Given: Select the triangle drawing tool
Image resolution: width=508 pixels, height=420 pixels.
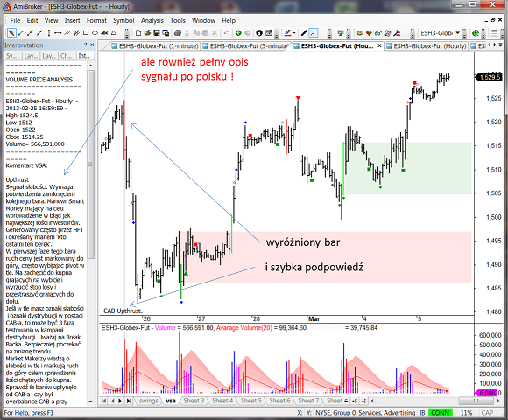Looking at the screenshot, I should coord(114,33).
